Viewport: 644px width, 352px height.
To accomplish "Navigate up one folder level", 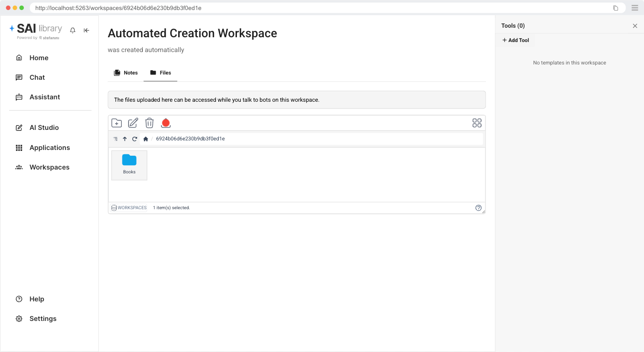I will [125, 139].
